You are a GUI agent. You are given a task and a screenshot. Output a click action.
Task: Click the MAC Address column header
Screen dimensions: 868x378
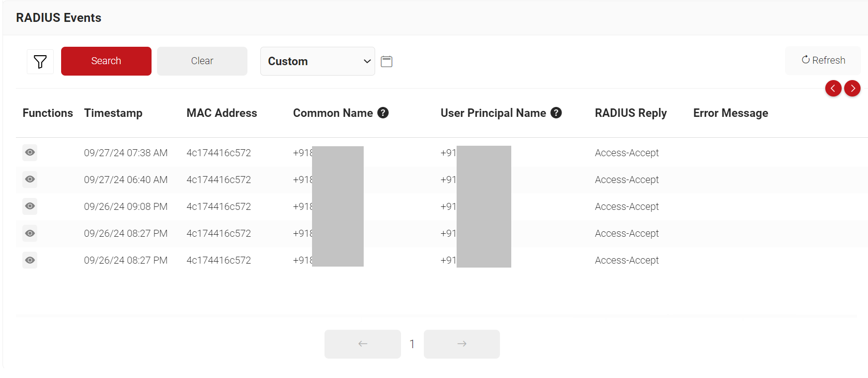tap(222, 113)
